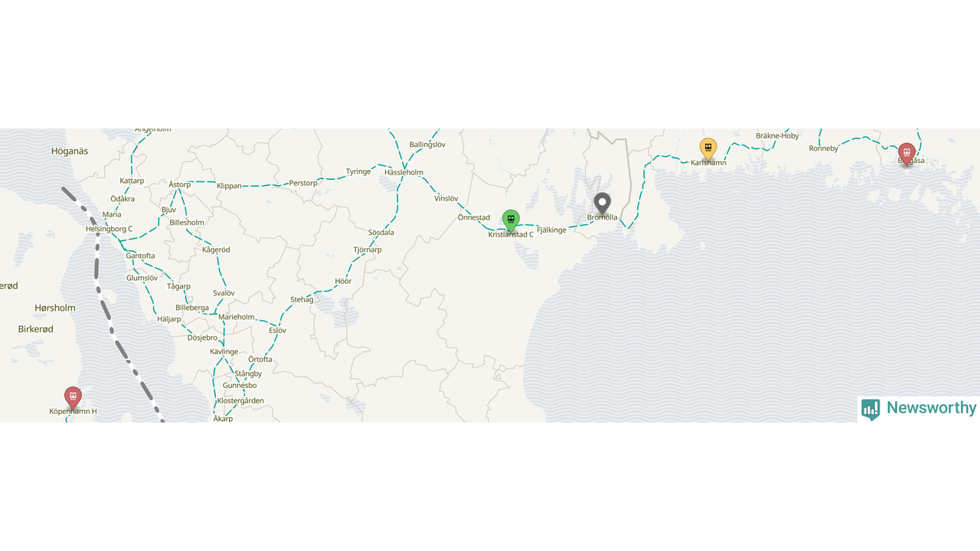Click the red train marker at Köpenhamn H
The image size is (980, 551).
click(73, 398)
